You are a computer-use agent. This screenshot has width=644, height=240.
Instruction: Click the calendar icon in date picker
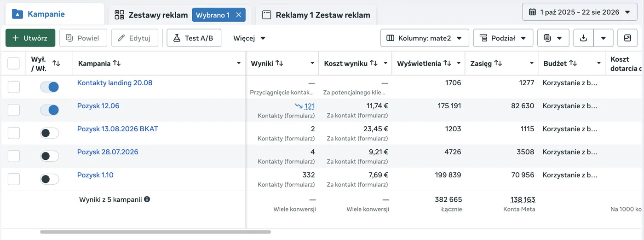tap(532, 12)
